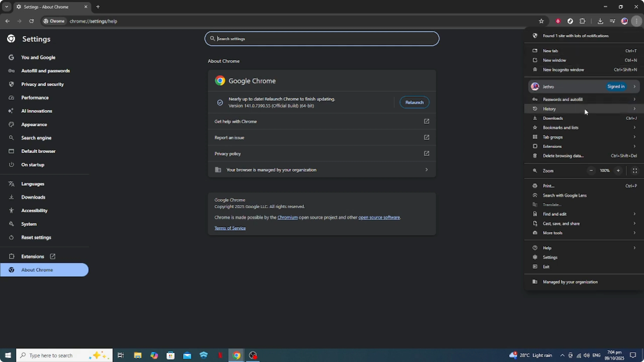The image size is (644, 362).
Task: Click the media playlist control icon in toolbar
Action: click(x=612, y=21)
